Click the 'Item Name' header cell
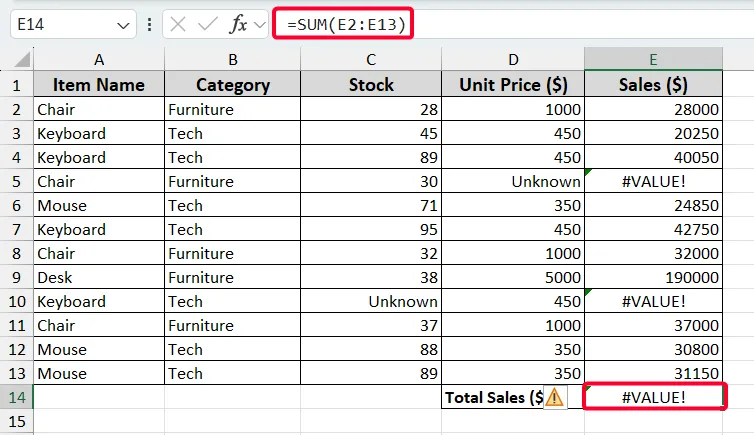The height and width of the screenshot is (435, 754). coord(99,85)
